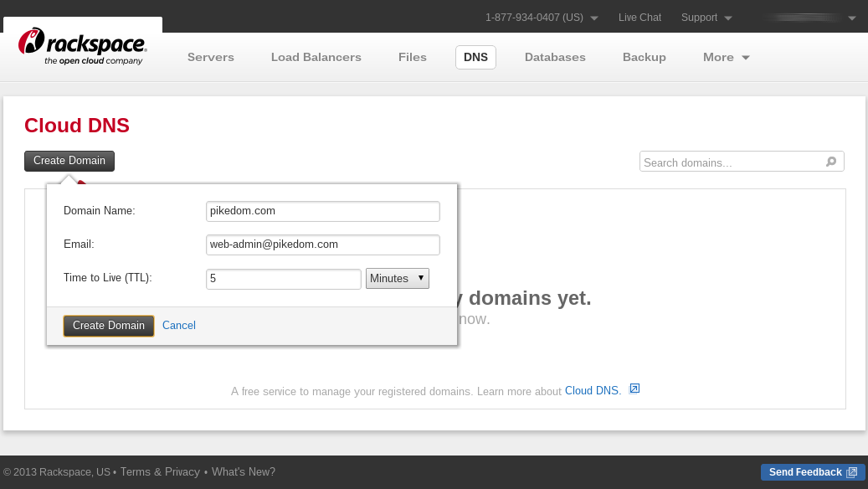Click the Rackspace logo
The width and height of the screenshot is (868, 489).
[82, 47]
